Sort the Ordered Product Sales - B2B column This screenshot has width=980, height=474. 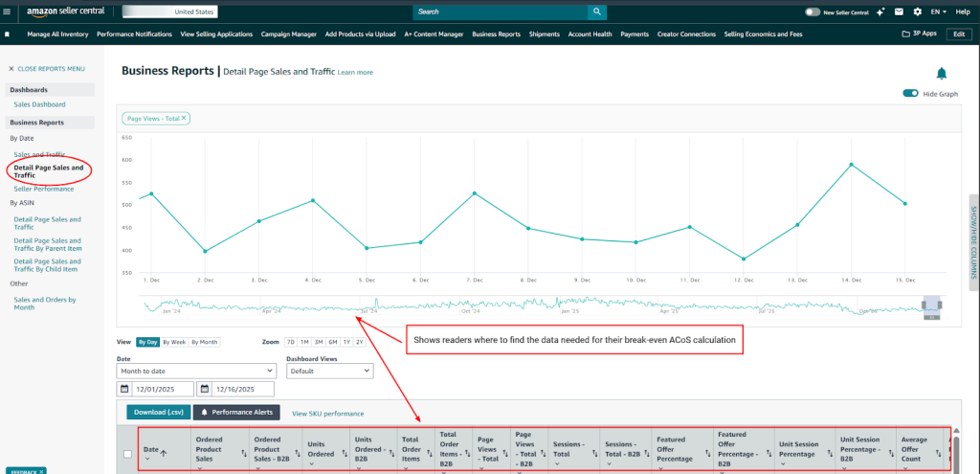pyautogui.click(x=297, y=454)
